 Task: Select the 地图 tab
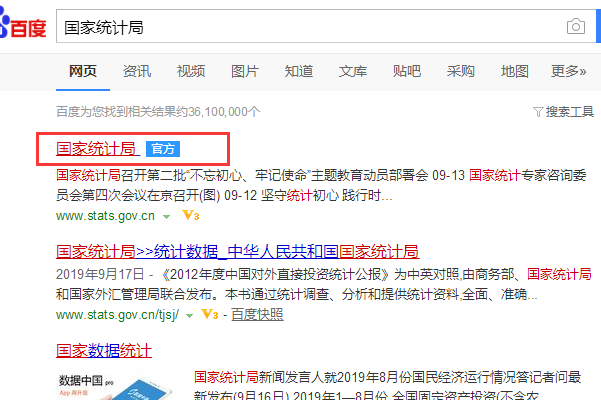point(515,71)
